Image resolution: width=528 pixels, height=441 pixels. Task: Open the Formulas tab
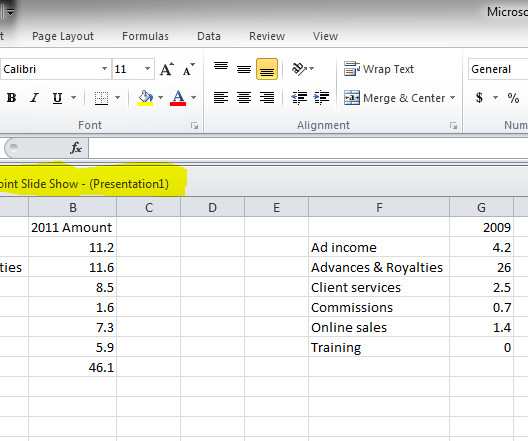tap(145, 36)
